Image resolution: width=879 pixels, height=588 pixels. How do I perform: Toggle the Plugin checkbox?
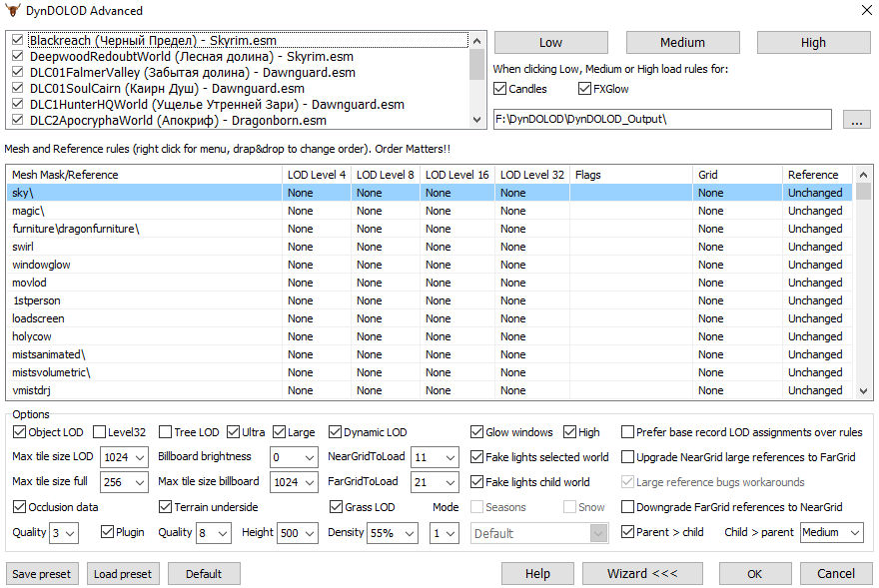click(x=107, y=532)
